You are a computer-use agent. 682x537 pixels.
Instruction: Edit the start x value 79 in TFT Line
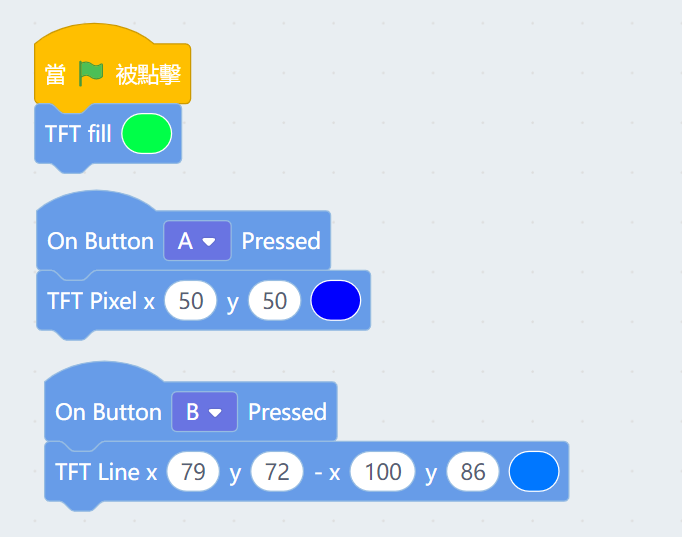coord(193,472)
